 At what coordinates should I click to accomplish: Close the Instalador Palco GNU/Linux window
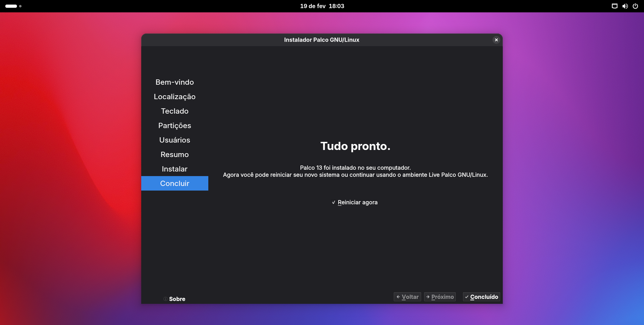pyautogui.click(x=496, y=40)
